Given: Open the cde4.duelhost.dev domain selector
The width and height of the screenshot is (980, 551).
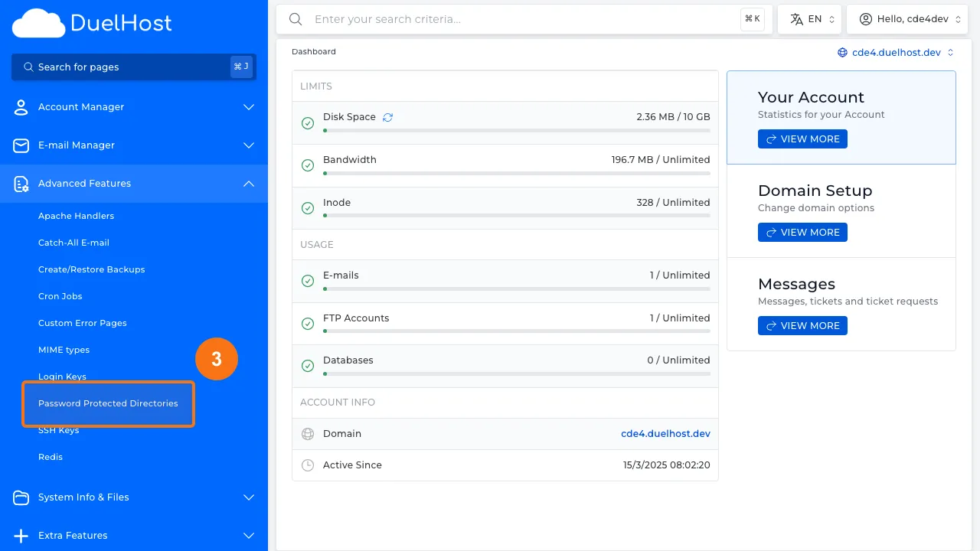Looking at the screenshot, I should coord(896,53).
